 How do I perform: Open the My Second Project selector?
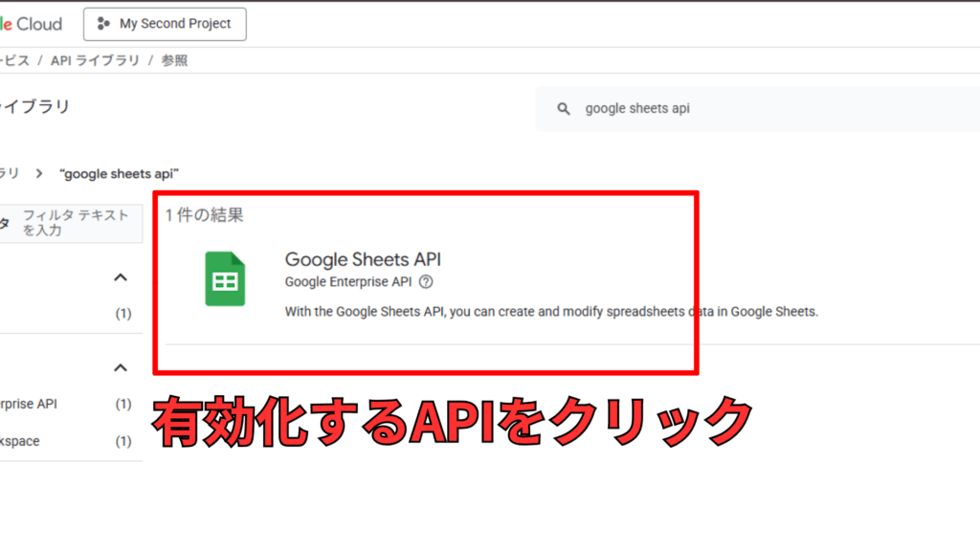pos(165,24)
